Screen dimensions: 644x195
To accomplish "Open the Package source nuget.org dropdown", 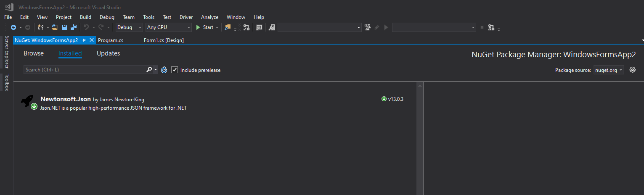I will pyautogui.click(x=609, y=70).
